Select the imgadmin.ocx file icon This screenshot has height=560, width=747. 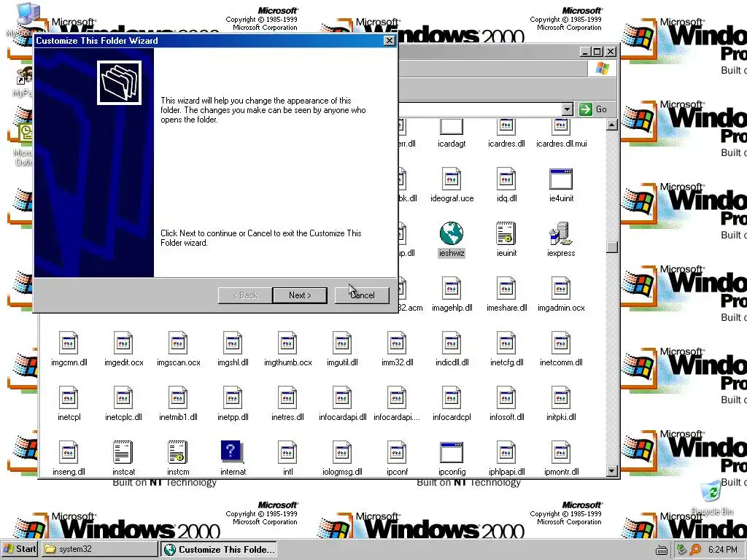561,288
